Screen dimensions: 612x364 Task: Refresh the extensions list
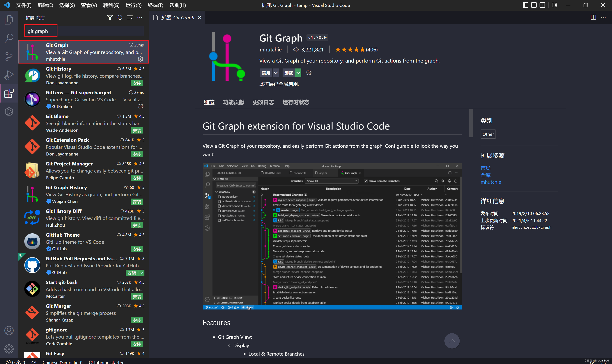coord(120,17)
